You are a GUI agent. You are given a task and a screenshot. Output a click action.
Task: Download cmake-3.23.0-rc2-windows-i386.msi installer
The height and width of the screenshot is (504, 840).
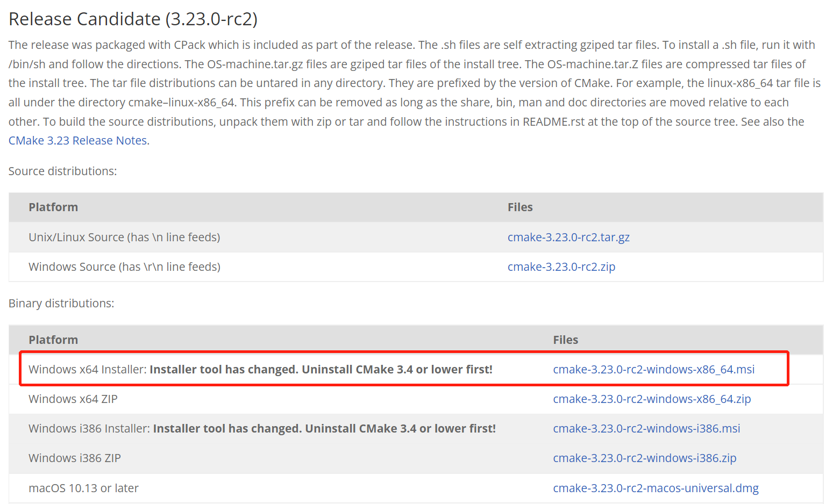[x=646, y=429]
